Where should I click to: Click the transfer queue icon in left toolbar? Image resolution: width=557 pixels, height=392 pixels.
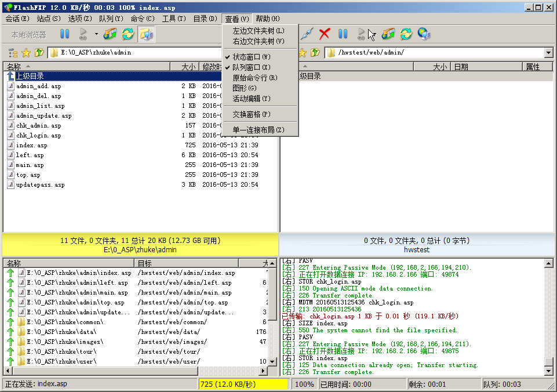(x=110, y=34)
